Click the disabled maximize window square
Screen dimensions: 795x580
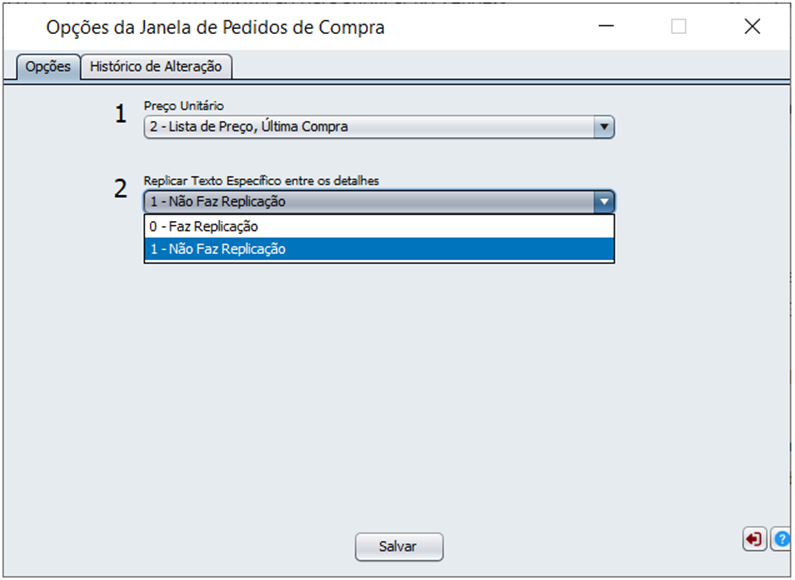pos(678,26)
